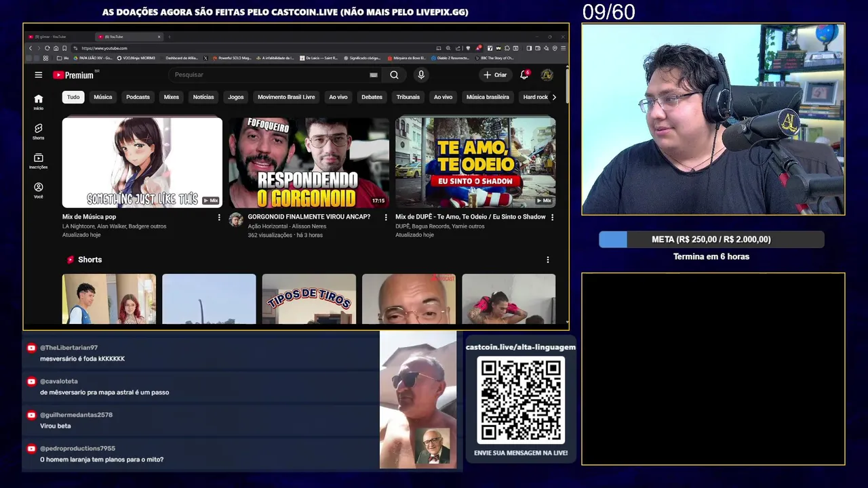Select the Tudo filter chip
This screenshot has height=488, width=868.
coord(73,97)
